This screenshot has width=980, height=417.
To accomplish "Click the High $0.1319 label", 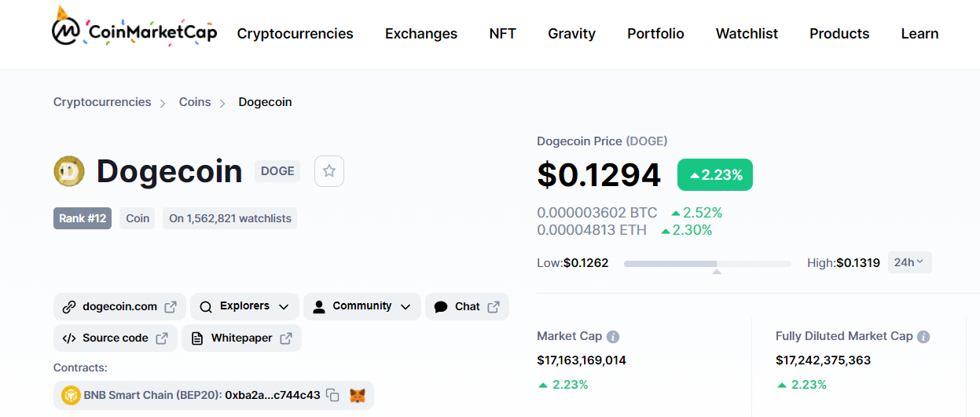I will coord(844,263).
